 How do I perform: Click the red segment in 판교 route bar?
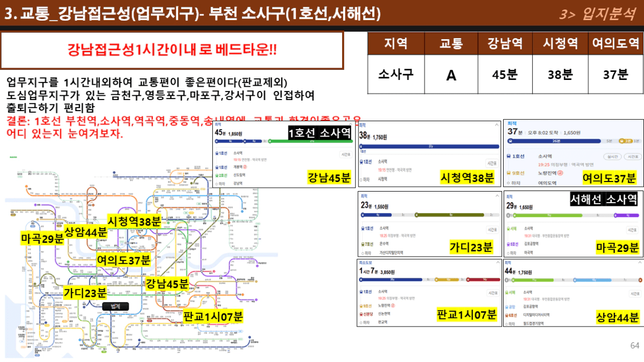(483, 279)
